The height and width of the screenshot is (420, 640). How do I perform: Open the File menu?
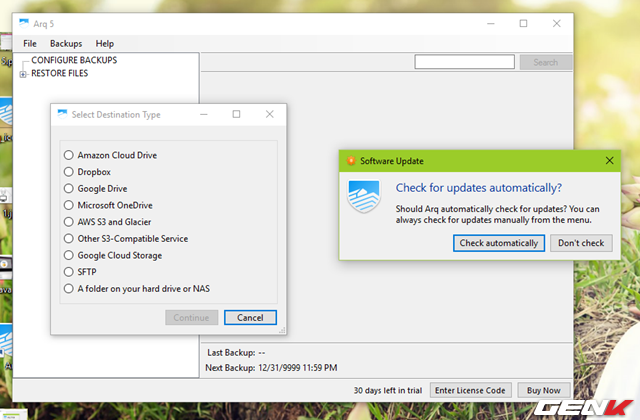coord(30,44)
